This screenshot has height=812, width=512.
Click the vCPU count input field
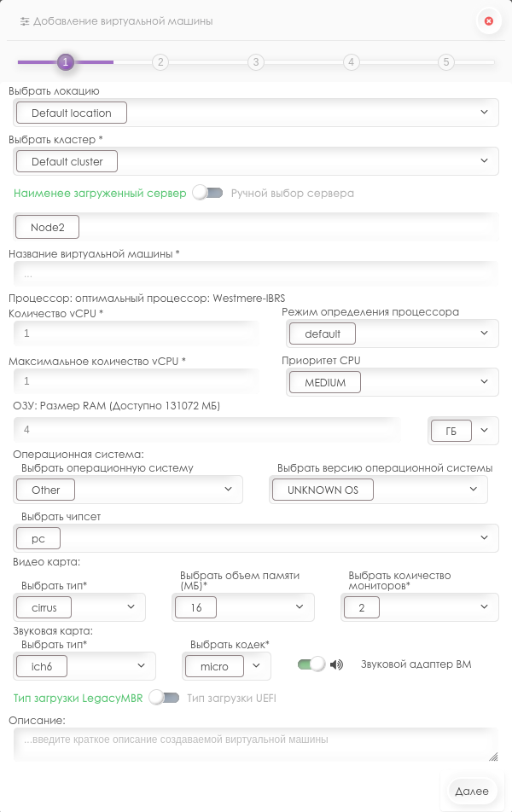137,334
